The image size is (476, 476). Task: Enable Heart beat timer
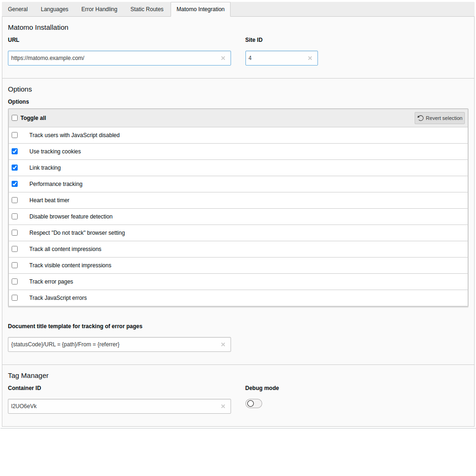pyautogui.click(x=15, y=200)
